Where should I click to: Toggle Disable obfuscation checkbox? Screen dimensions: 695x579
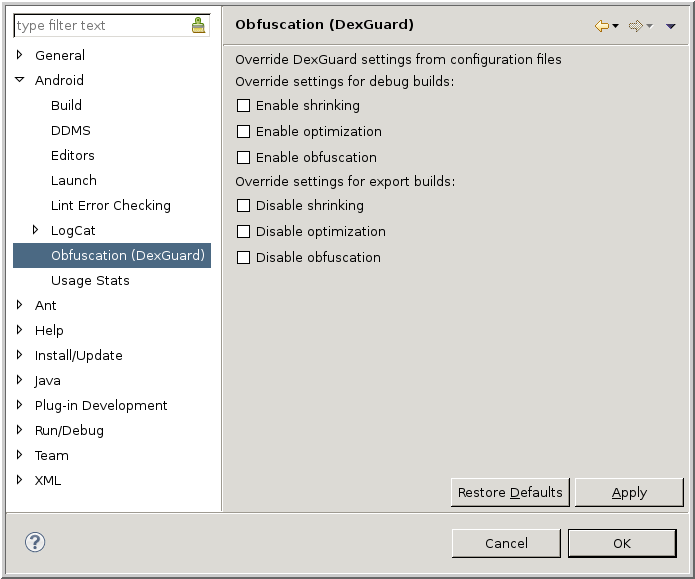[x=243, y=257]
